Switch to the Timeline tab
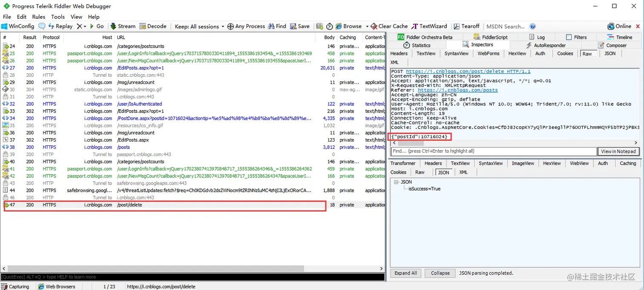This screenshot has width=644, height=290. tap(620, 37)
